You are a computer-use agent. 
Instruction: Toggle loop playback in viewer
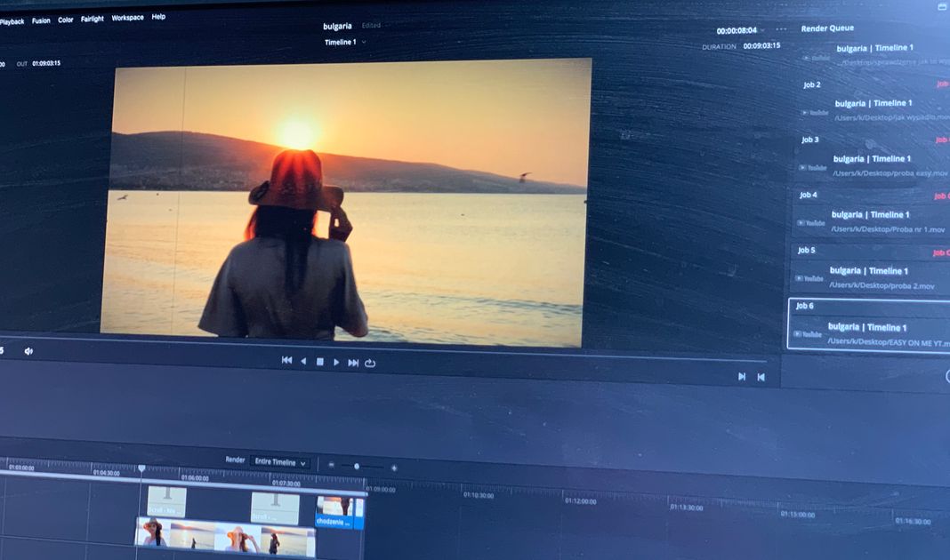point(370,363)
